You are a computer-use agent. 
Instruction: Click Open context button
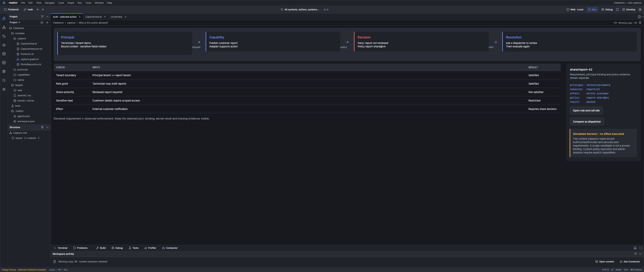pyautogui.click(x=605, y=261)
